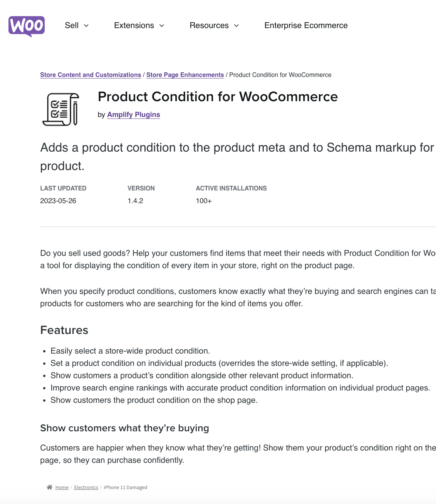Expand the Extensions dropdown chevron

[161, 26]
